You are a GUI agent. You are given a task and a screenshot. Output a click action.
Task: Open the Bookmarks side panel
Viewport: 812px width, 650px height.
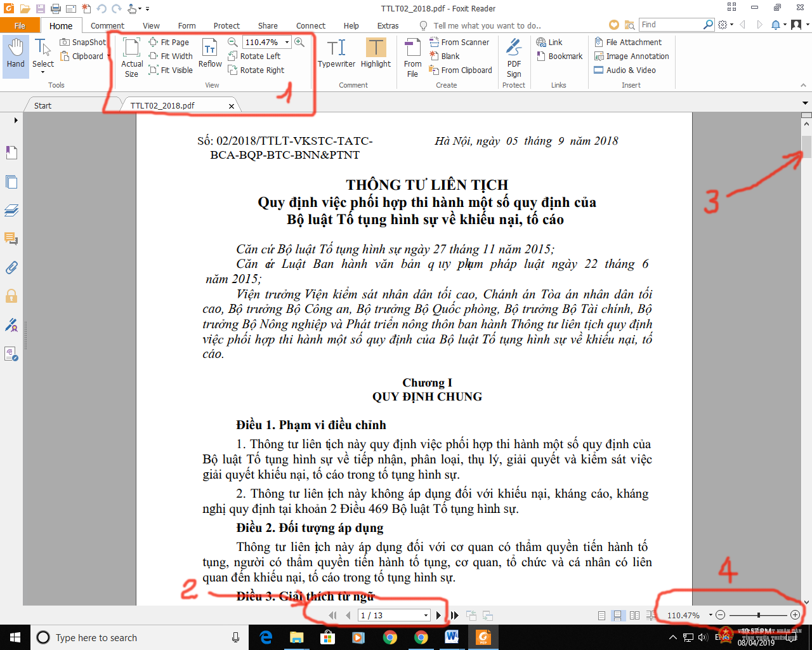11,152
